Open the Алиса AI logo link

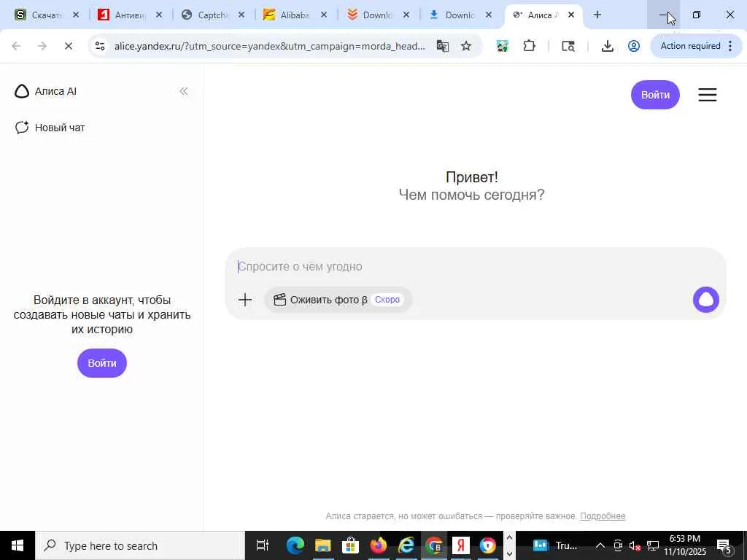[x=46, y=91]
